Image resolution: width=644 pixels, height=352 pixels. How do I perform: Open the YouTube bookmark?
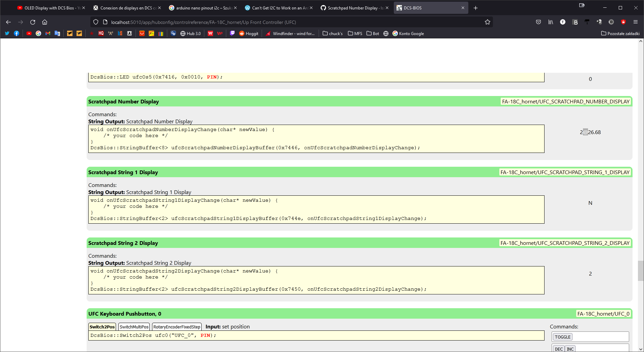29,33
